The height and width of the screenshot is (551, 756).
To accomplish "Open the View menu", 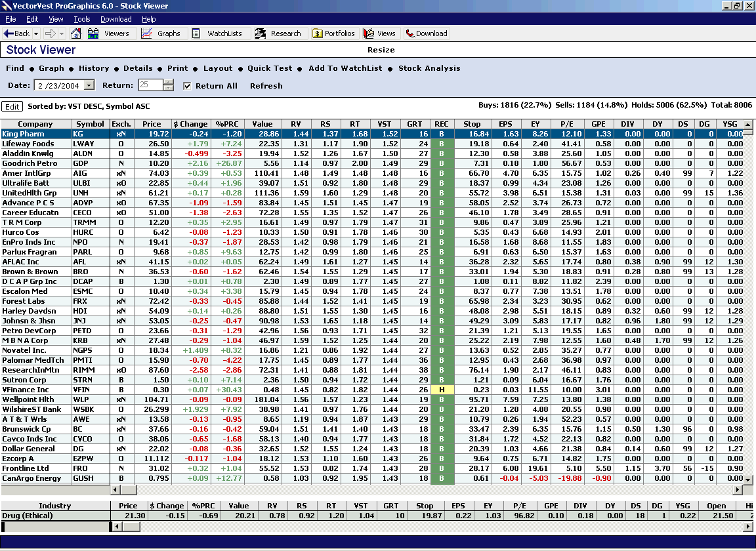I will 56,19.
